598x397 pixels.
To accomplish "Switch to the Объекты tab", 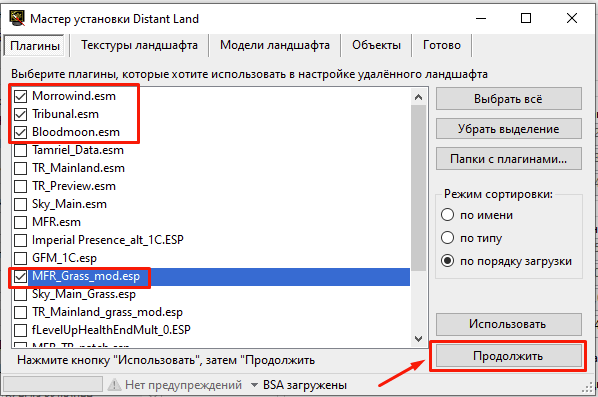I will (376, 45).
